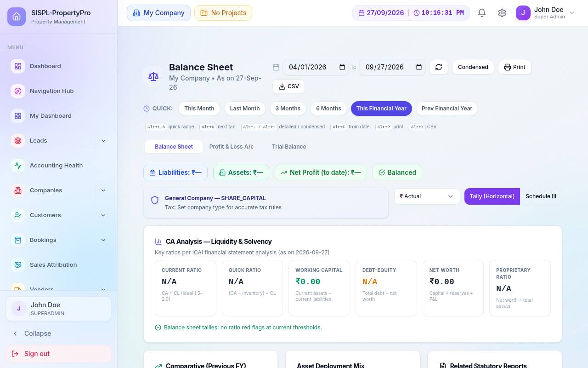Open the settings gear icon
Image resolution: width=588 pixels, height=368 pixels.
click(502, 13)
